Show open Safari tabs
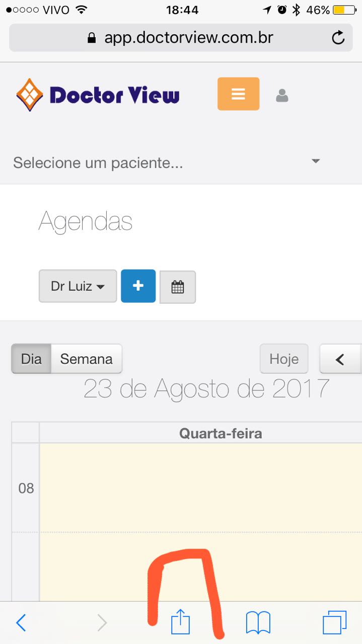 coord(334,622)
